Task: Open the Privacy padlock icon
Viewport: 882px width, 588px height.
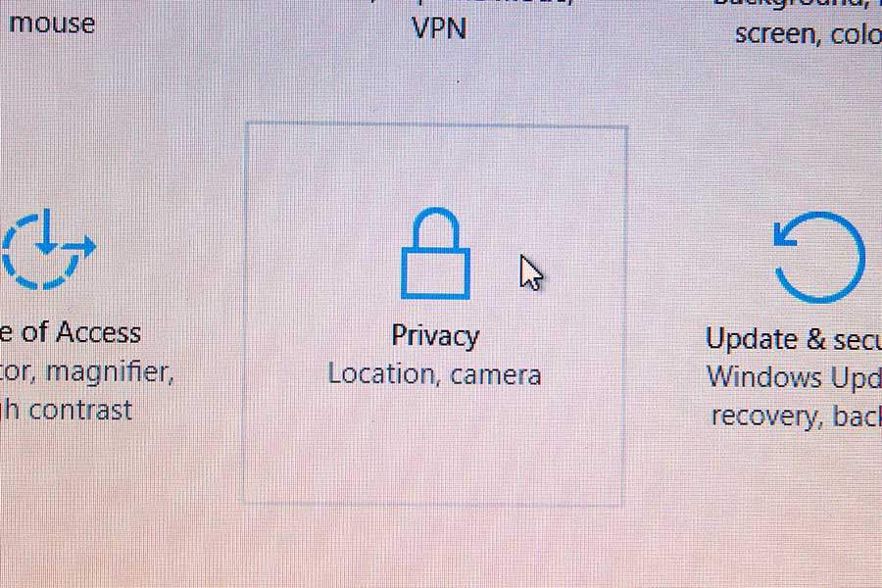Action: point(435,253)
